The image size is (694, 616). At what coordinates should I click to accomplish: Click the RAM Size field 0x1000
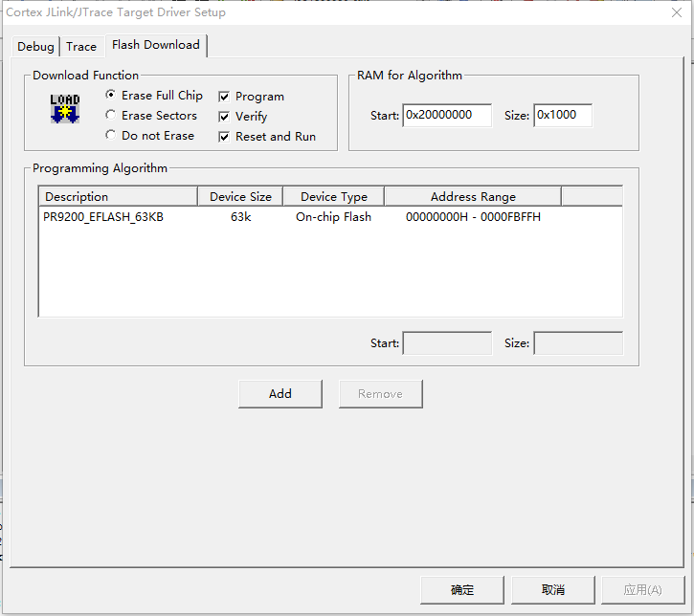[563, 115]
